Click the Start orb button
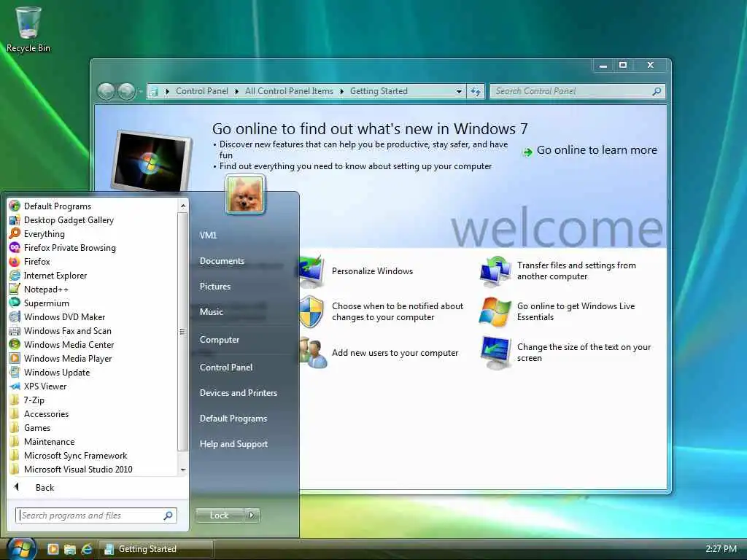Viewport: 747px width, 560px height. 21,548
